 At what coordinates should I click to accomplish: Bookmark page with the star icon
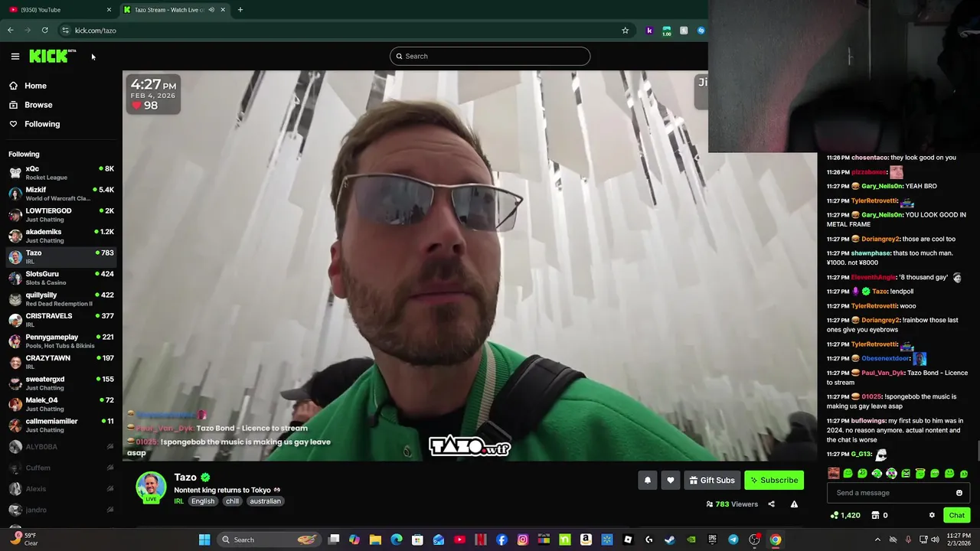click(x=625, y=31)
